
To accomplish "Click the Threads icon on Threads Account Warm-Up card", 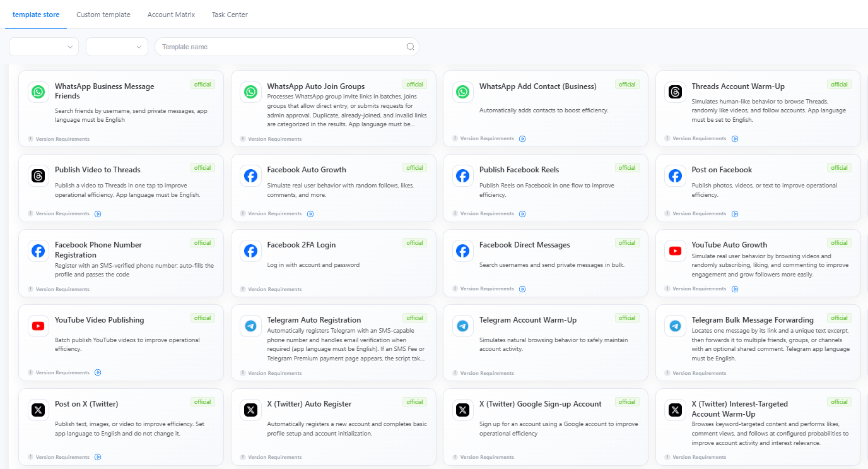I will coord(676,92).
